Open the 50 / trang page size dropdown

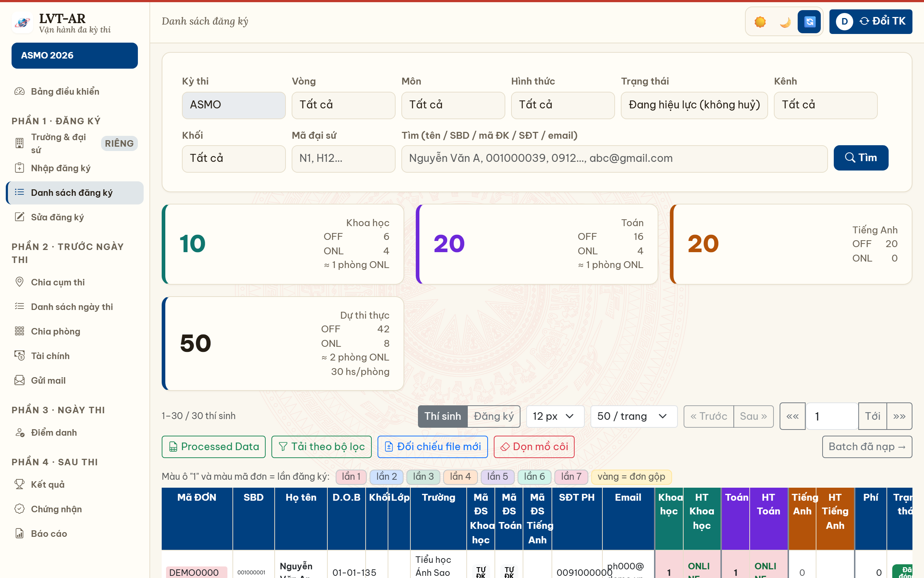point(634,416)
